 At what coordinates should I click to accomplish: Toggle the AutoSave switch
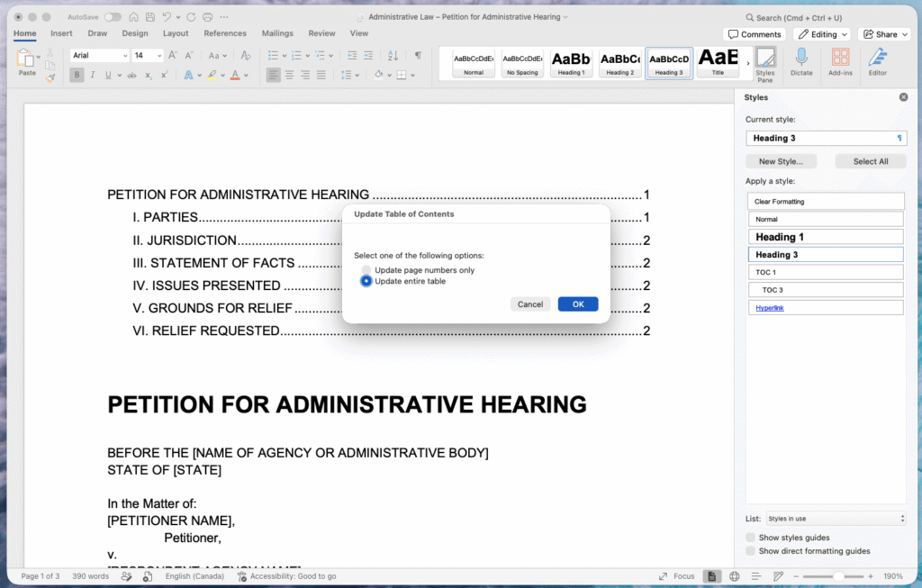coord(113,17)
